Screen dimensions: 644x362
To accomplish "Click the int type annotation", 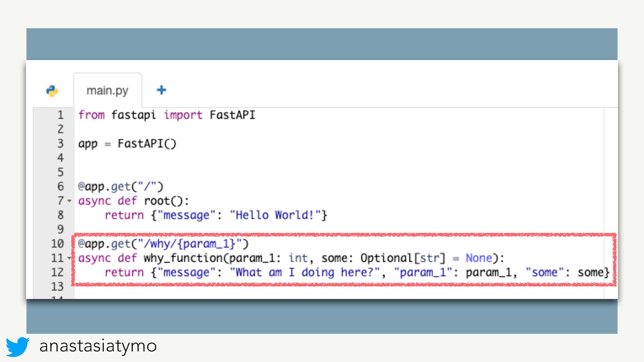I will [x=298, y=258].
